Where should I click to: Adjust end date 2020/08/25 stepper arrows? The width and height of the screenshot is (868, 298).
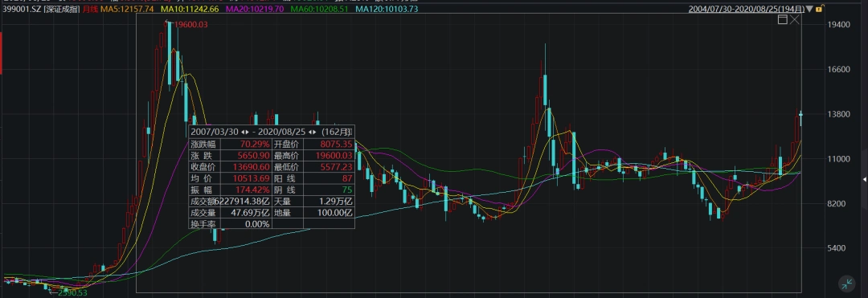[312, 133]
